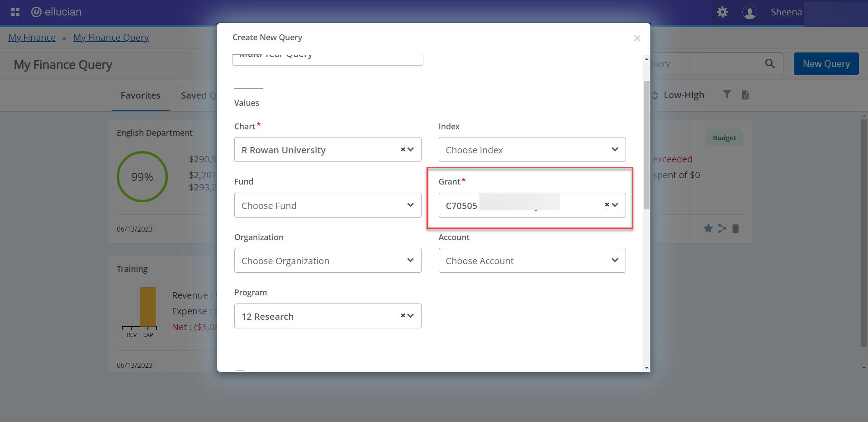This screenshot has width=868, height=422.
Task: Click the Budget badge
Action: click(x=724, y=138)
